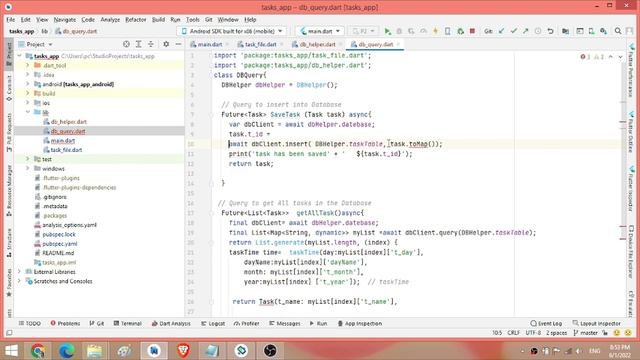Image resolution: width=640 pixels, height=360 pixels.
Task: Click the Flutter hot reload lightning icon
Action: click(436, 31)
